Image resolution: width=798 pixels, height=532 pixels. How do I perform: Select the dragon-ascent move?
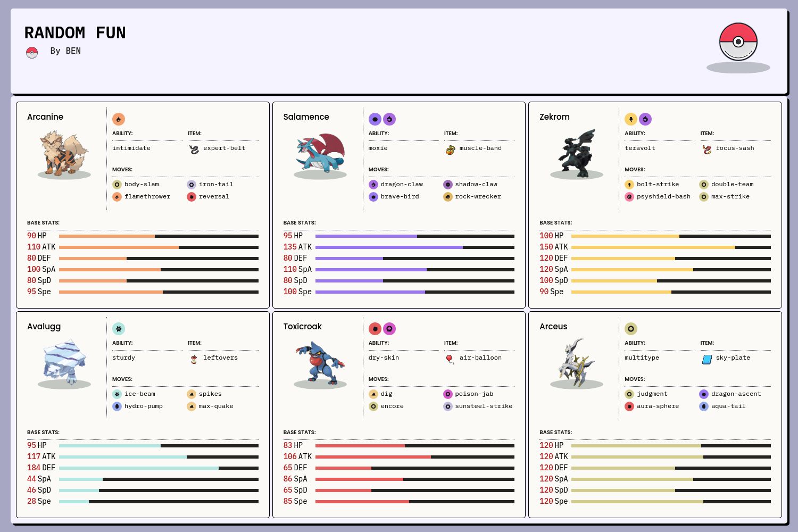point(736,394)
